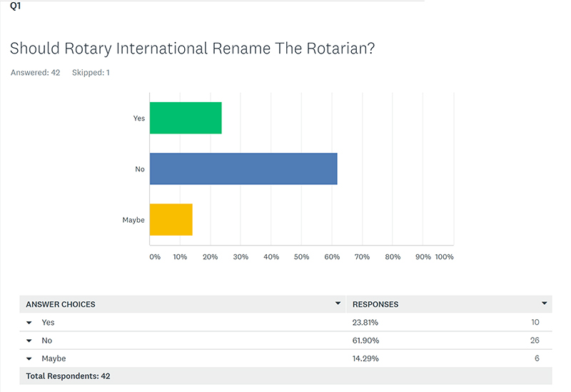Open the Responses column dropdown arrow
This screenshot has width=571, height=392.
[x=545, y=303]
